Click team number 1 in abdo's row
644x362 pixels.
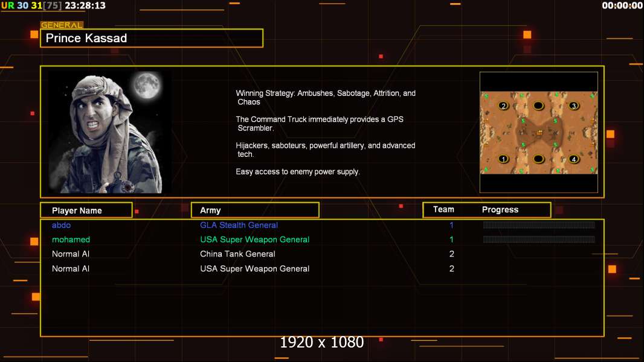pos(451,225)
